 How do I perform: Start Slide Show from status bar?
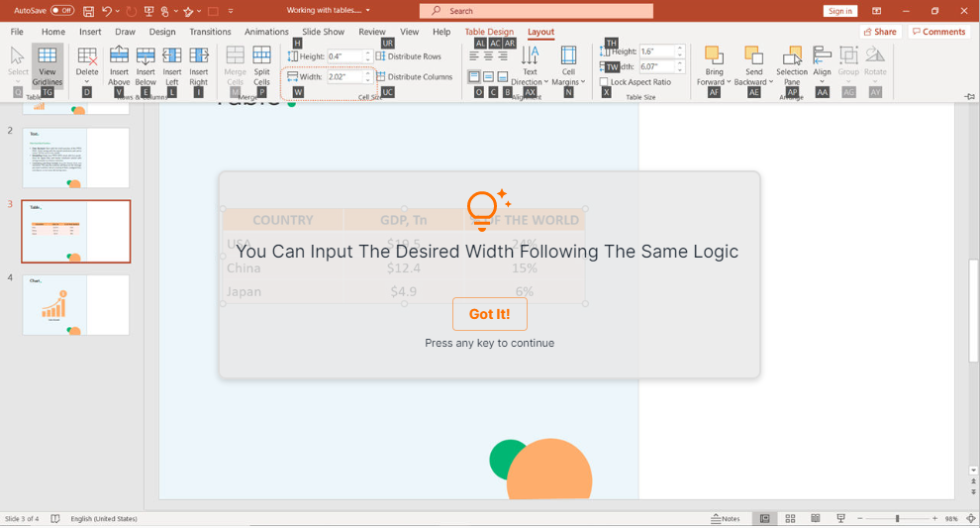pyautogui.click(x=840, y=519)
